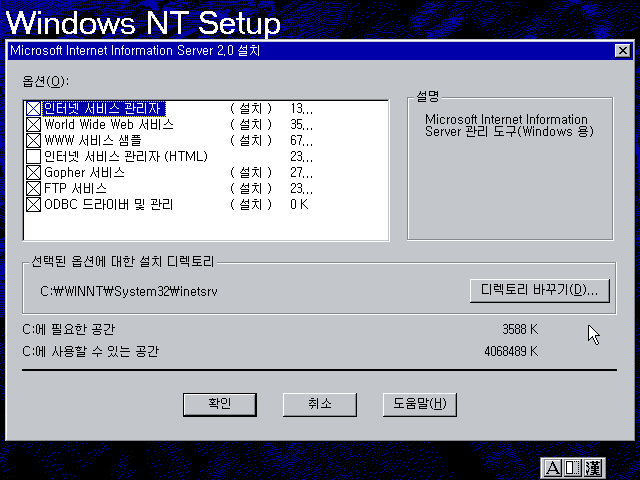Click the '4068489 K' available space value

[511, 351]
